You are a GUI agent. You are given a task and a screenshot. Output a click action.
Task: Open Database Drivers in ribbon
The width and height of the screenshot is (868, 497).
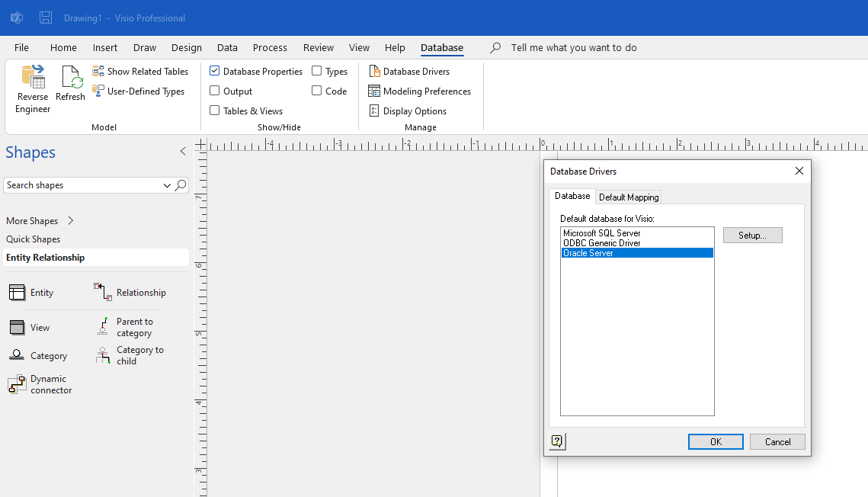(409, 72)
